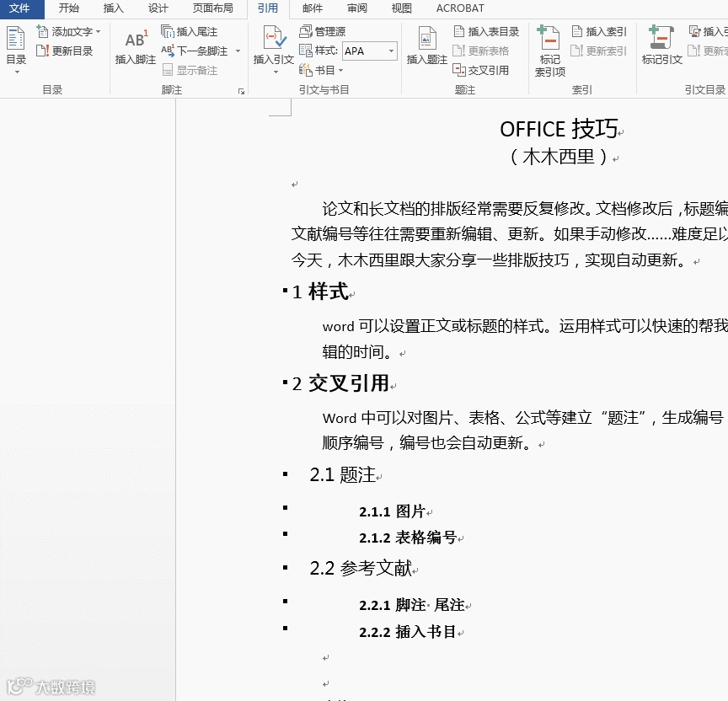Expand the 书目 dropdown arrow
728x701 pixels.
click(340, 71)
